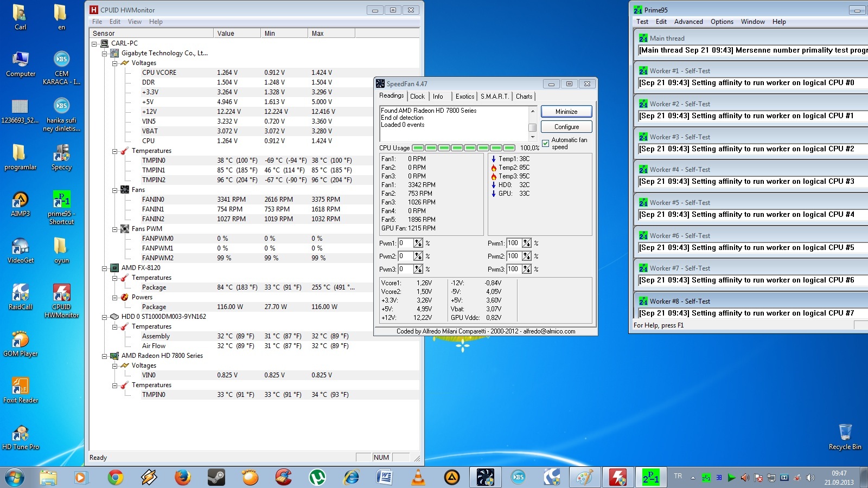Open CPUID HWMonitor desktop icon
Viewport: 868px width, 488px height.
click(61, 301)
